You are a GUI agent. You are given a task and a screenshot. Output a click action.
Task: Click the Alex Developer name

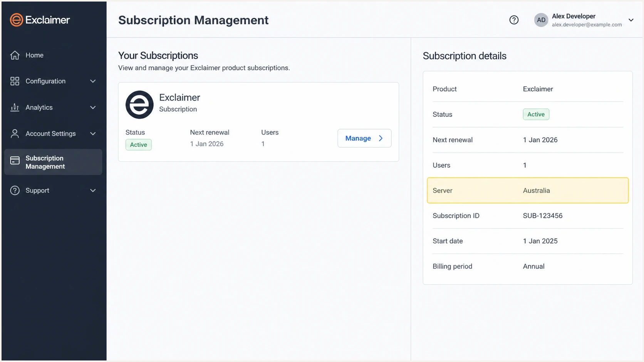click(x=574, y=16)
